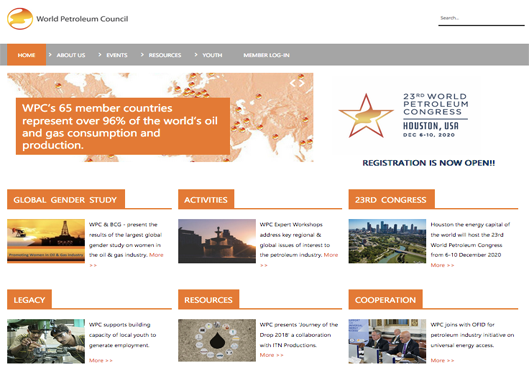Image resolution: width=529 pixels, height=375 pixels.
Task: Click the Global Gender Study heading
Action: point(66,200)
